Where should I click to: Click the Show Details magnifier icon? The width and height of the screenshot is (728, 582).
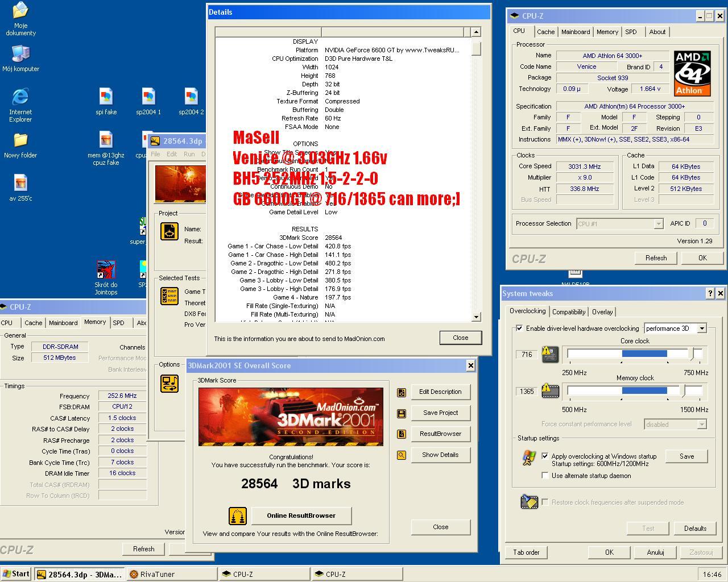[x=402, y=455]
